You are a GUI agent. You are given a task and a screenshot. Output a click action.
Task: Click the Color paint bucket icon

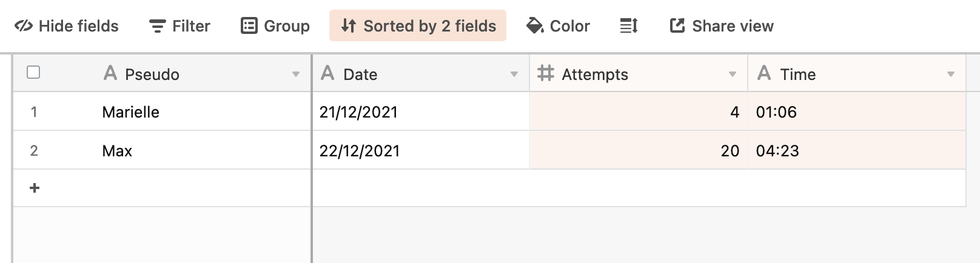tap(535, 26)
